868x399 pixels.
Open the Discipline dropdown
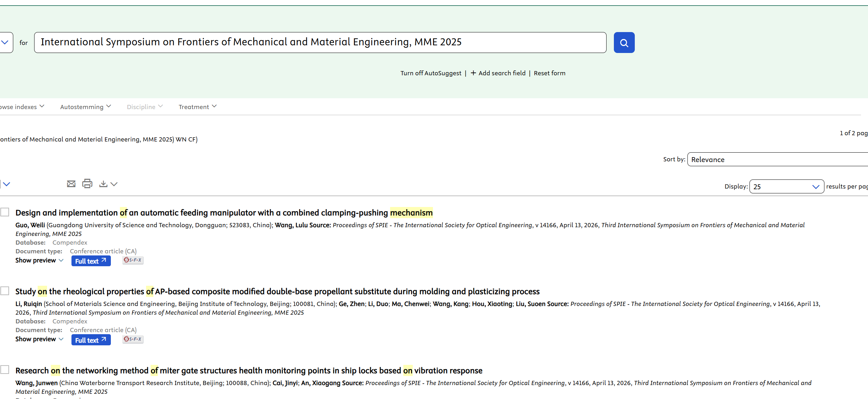145,107
